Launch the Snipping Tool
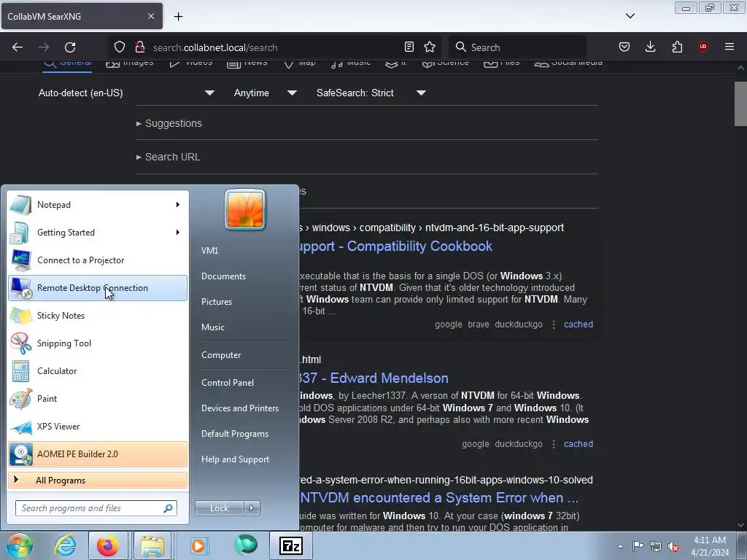This screenshot has width=747, height=560. [x=98, y=343]
